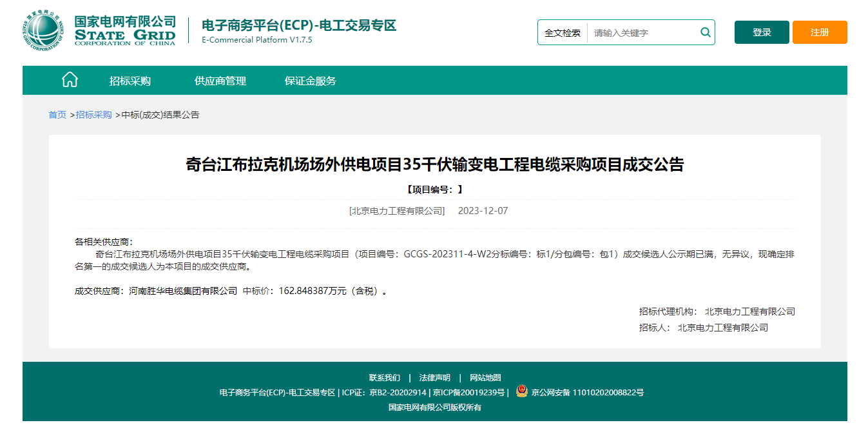Click 注册 to register

click(819, 32)
